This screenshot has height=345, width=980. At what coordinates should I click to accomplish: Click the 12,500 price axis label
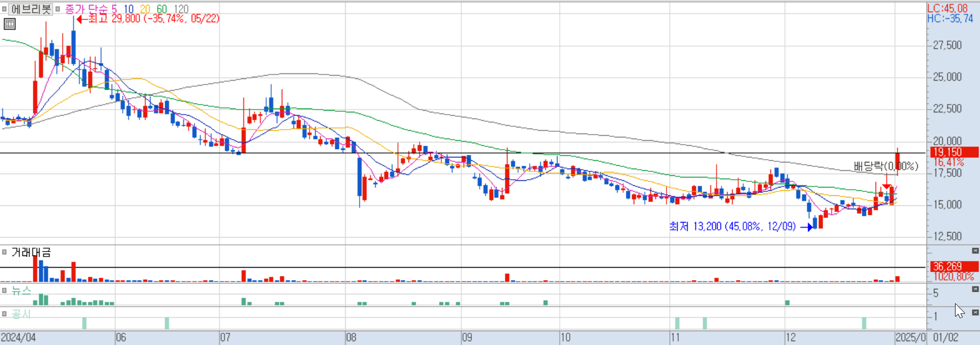point(947,236)
